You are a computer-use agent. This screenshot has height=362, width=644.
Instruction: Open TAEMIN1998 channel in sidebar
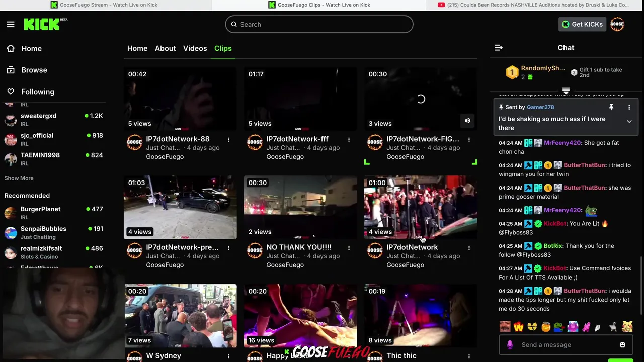point(54,159)
